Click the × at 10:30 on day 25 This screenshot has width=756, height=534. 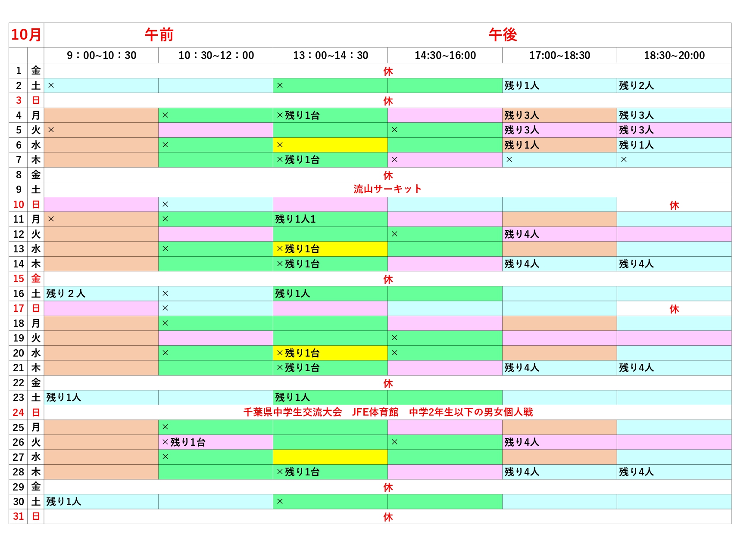(165, 427)
